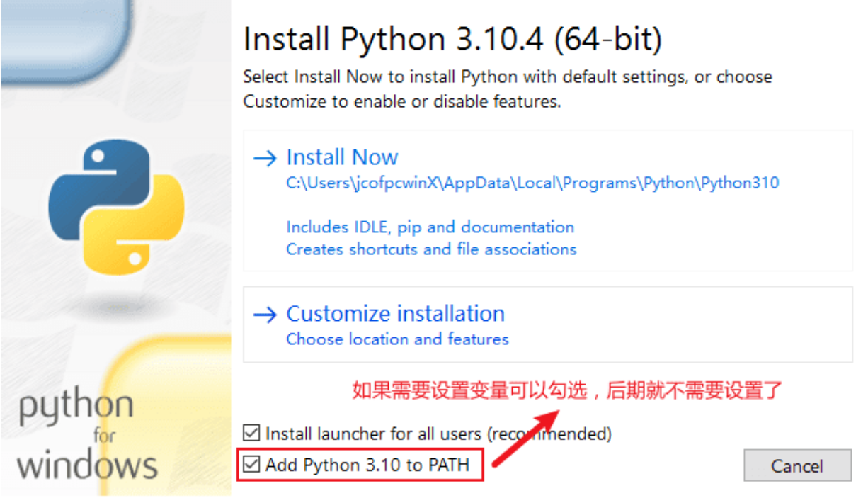Uncheck the Add Python 3.10 to PATH box
The width and height of the screenshot is (868, 503).
click(251, 465)
